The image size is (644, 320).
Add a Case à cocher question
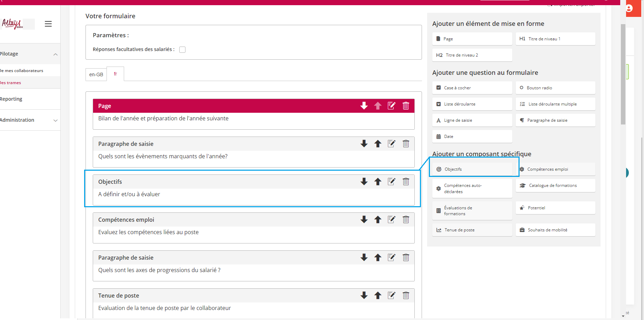472,88
